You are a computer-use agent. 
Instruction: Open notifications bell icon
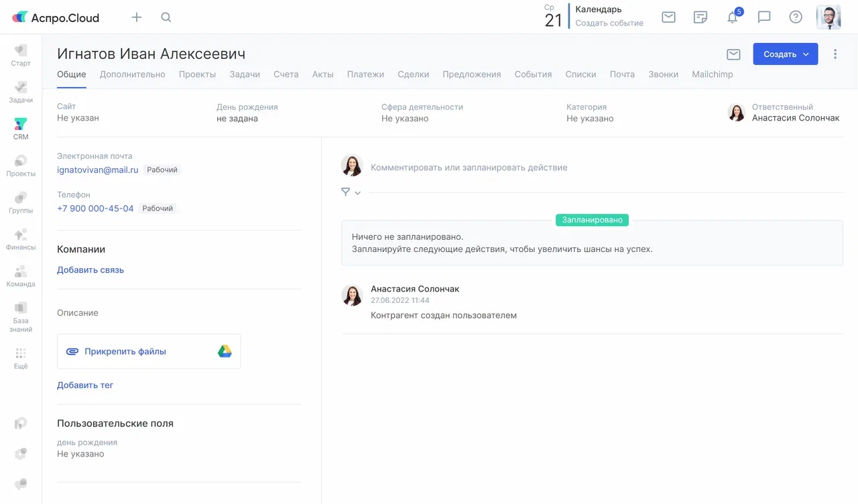pos(733,17)
